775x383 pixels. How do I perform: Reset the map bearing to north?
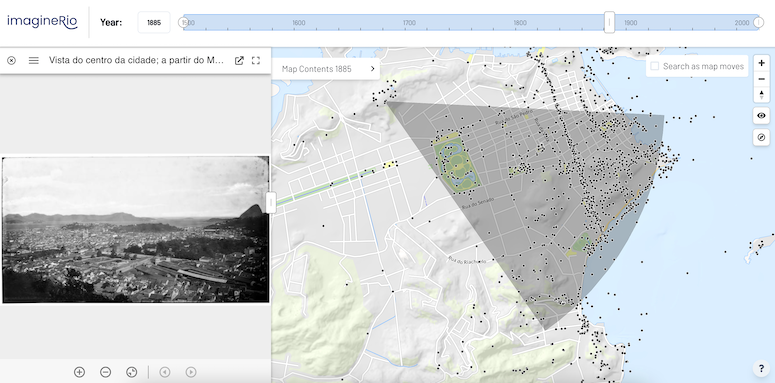[762, 95]
